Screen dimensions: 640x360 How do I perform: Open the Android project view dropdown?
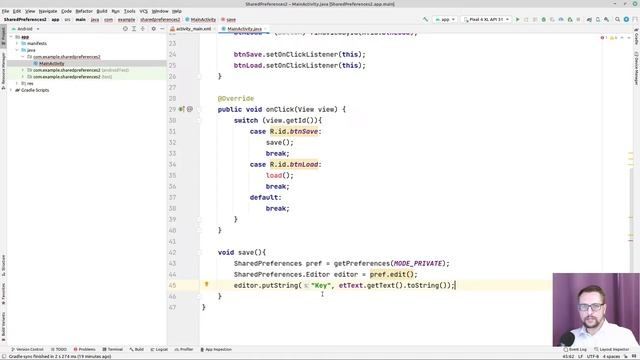point(25,29)
